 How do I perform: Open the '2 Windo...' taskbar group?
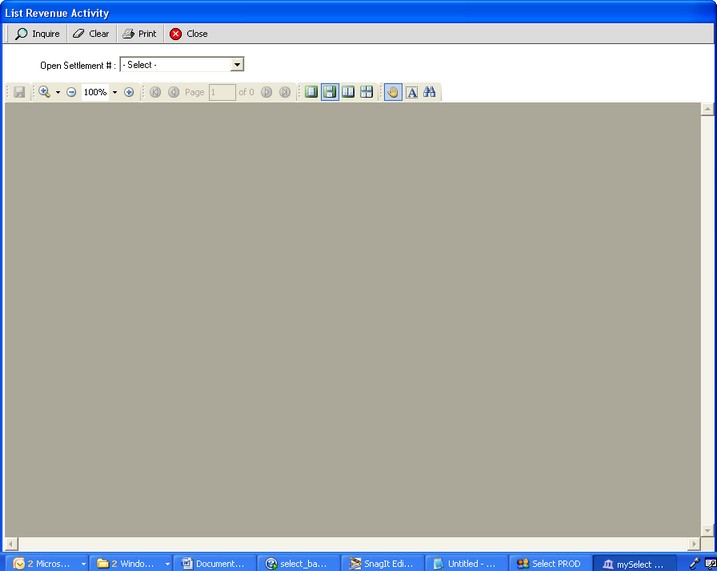[128, 563]
